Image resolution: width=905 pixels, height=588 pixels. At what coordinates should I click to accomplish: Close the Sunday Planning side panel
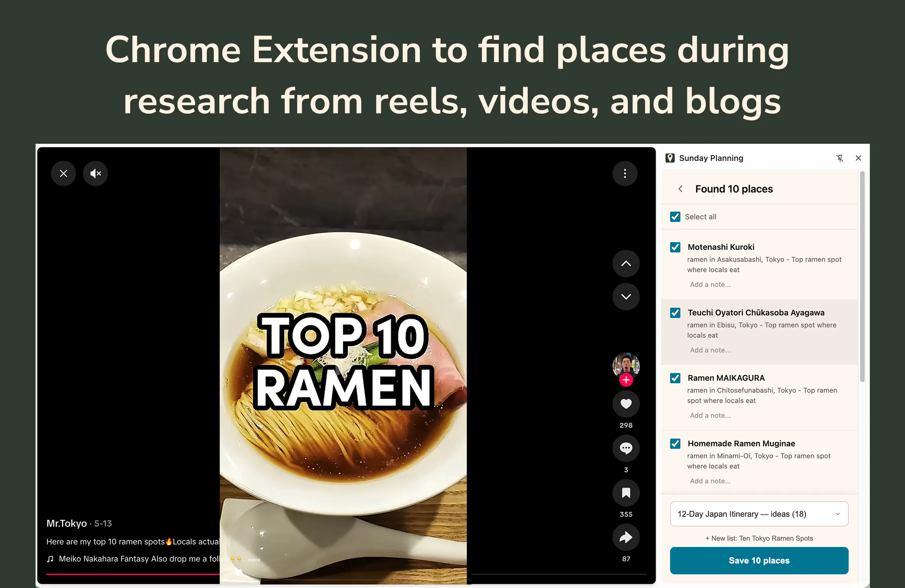click(x=858, y=158)
